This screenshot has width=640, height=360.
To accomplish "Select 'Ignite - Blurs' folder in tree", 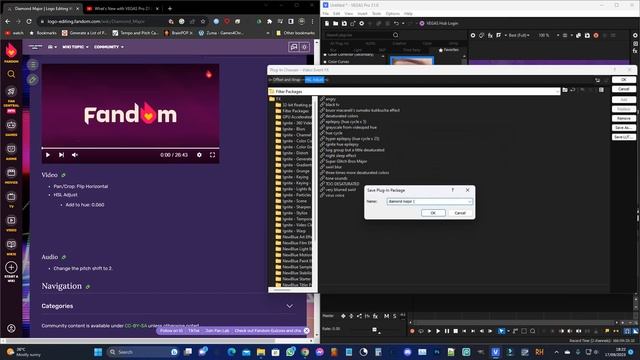I will tap(291, 129).
